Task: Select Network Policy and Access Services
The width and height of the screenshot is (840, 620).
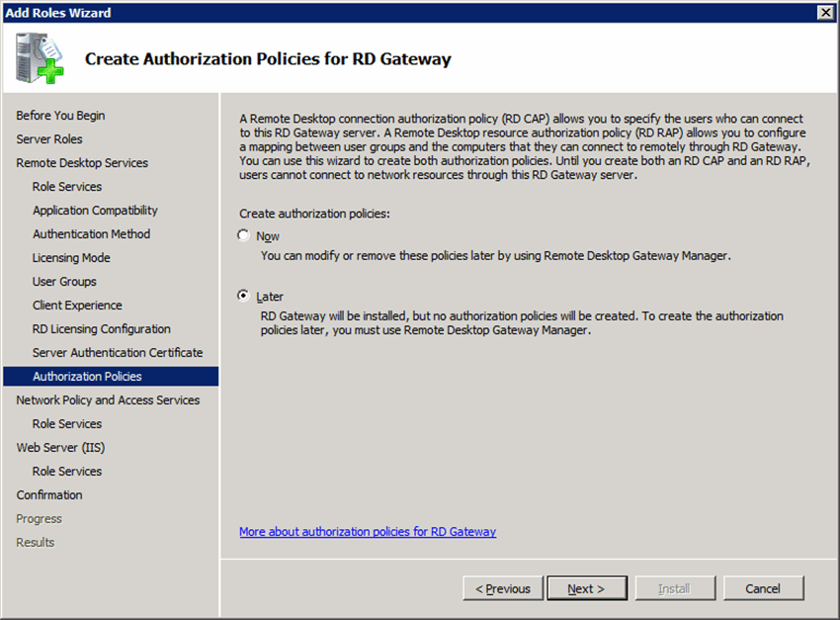Action: pyautogui.click(x=108, y=400)
